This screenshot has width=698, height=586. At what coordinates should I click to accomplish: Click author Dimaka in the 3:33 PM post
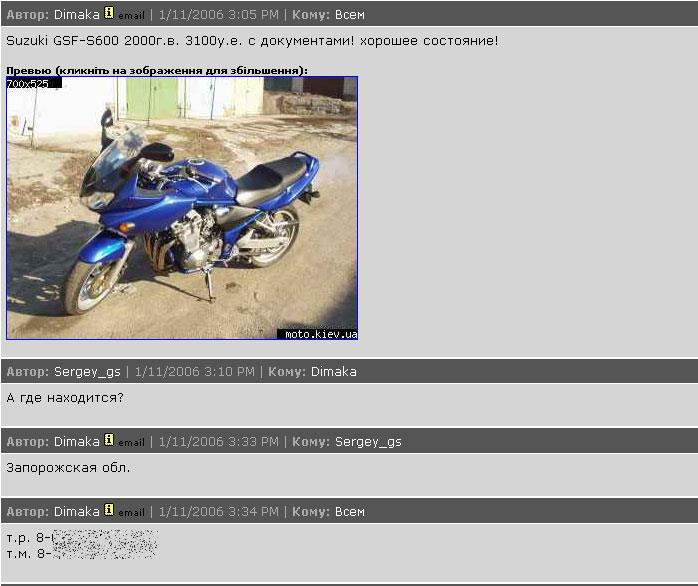tap(77, 442)
